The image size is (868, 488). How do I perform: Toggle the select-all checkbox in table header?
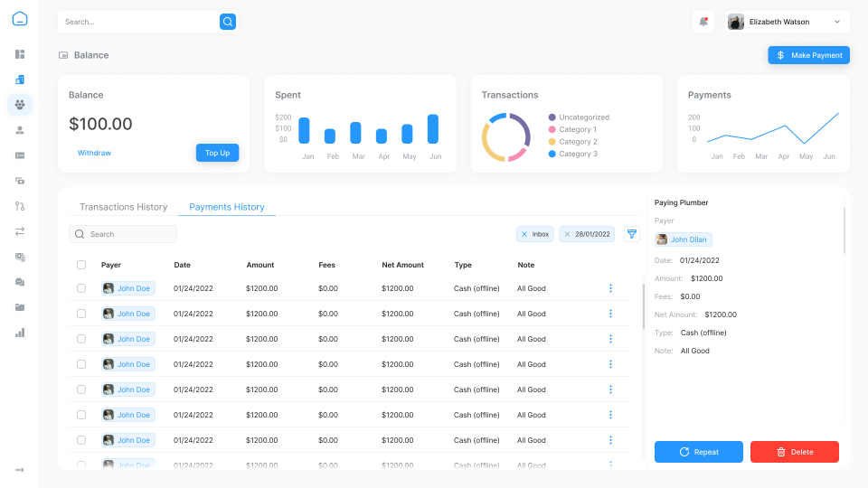coord(81,265)
